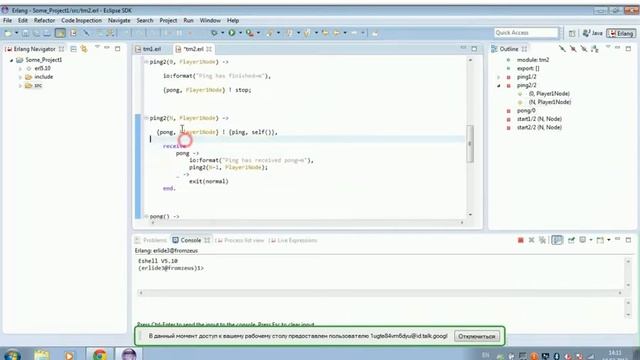Open the File menu

7,20
